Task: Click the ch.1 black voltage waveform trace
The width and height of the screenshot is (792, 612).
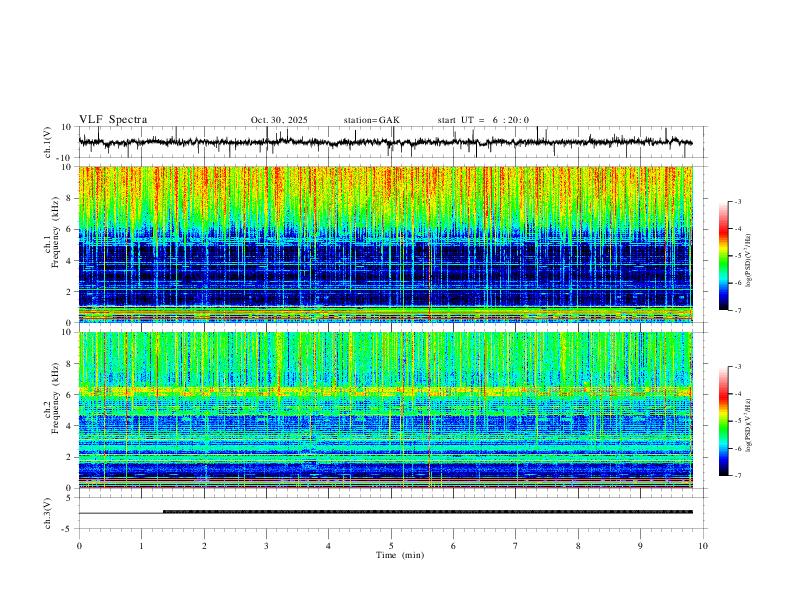Action: tap(385, 142)
